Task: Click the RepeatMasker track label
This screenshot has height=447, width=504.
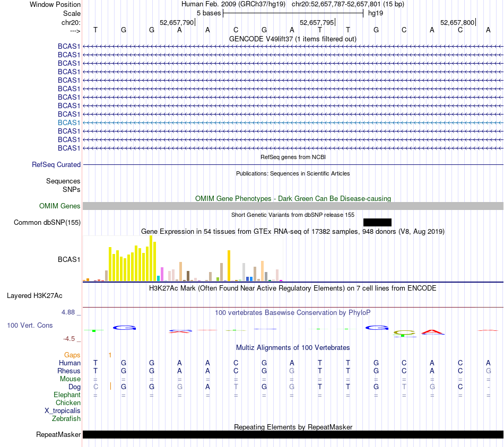Action: pos(58,434)
